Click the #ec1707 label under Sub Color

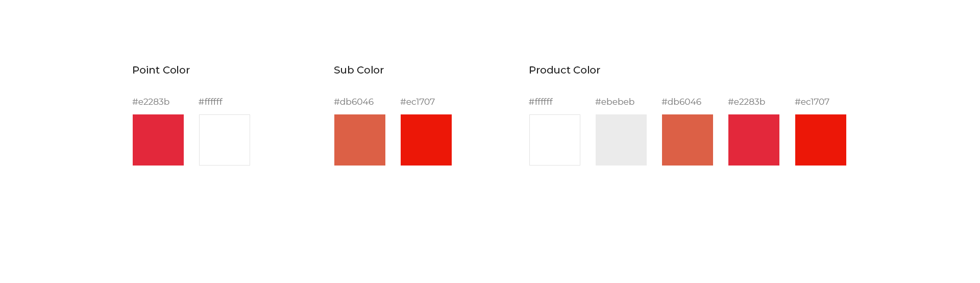(x=418, y=102)
